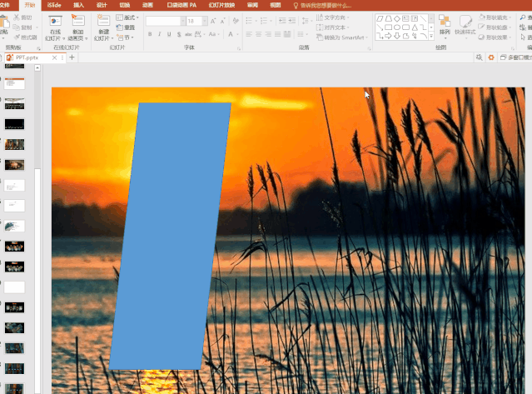The height and width of the screenshot is (394, 532).
Task: Click the numbered list icon
Action: coord(266,21)
